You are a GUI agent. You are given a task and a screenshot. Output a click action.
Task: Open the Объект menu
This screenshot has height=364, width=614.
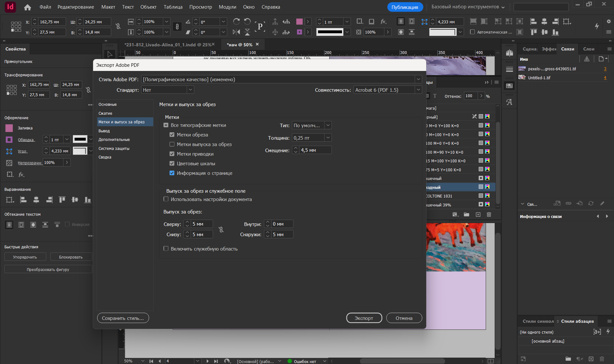pos(148,7)
